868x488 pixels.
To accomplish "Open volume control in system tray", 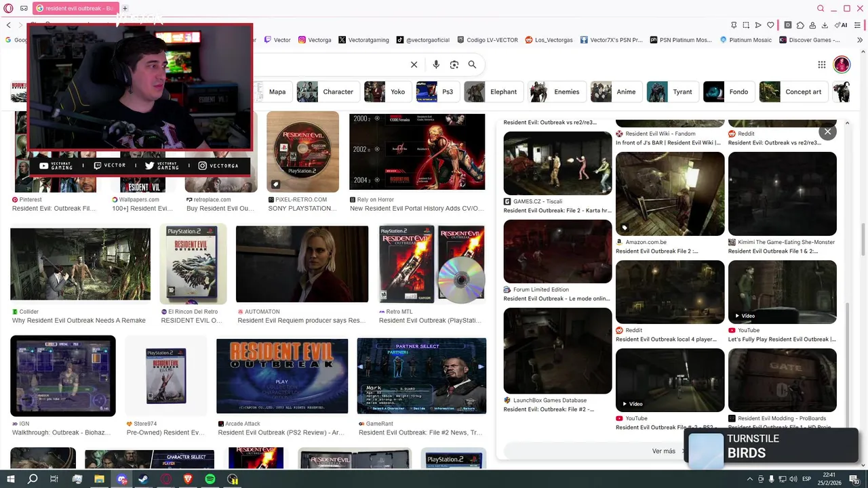I will pyautogui.click(x=795, y=479).
